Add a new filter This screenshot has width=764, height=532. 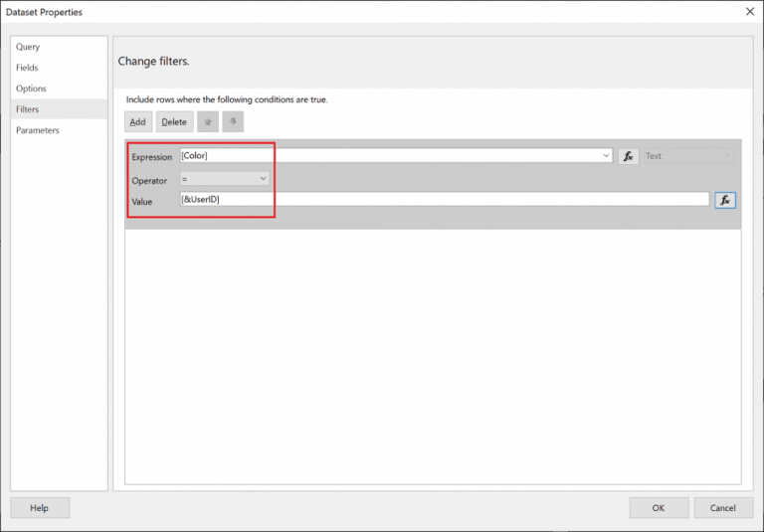point(138,121)
